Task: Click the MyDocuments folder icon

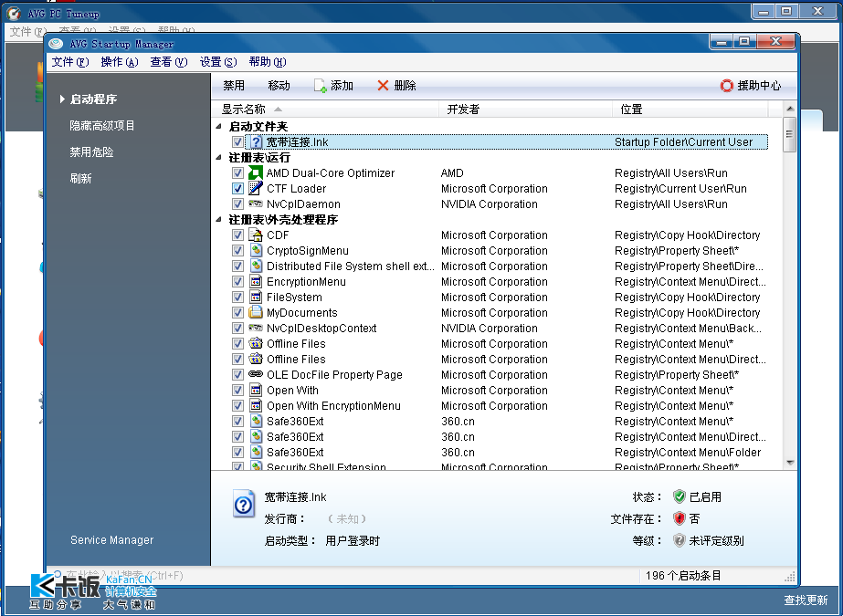Action: coord(256,313)
